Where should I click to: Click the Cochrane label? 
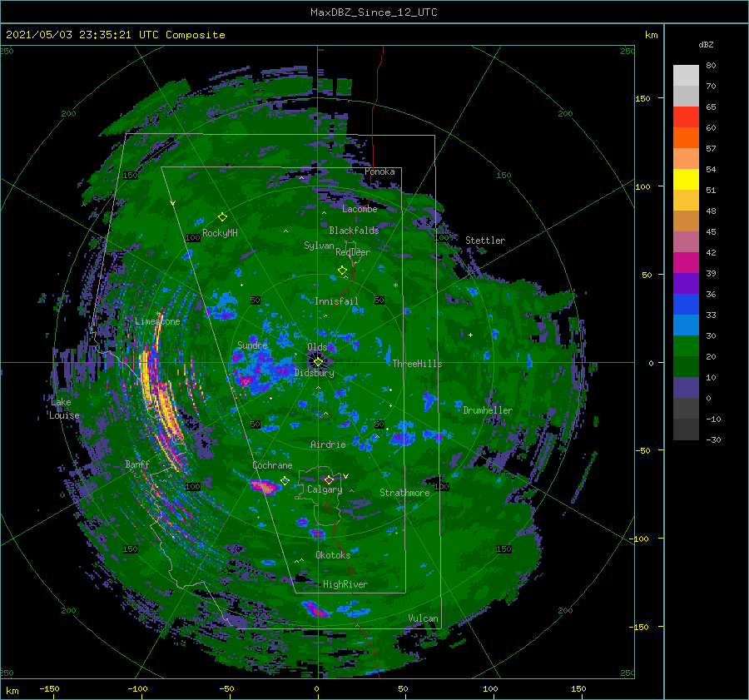click(272, 465)
